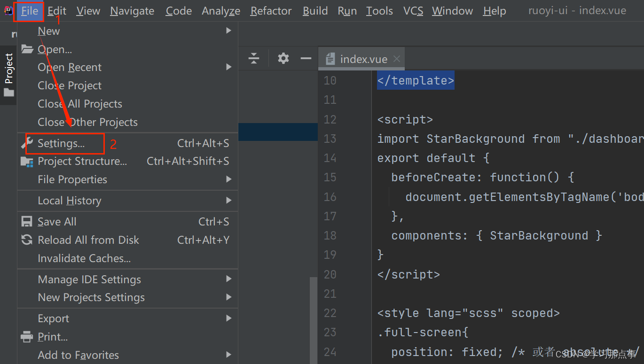Click the reload arrows icon
The width and height of the screenshot is (644, 364).
(27, 240)
